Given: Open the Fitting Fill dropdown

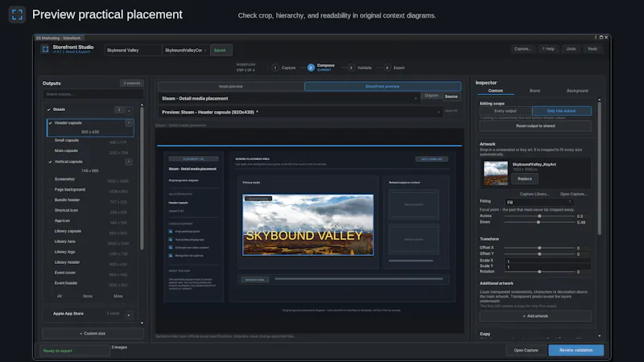Looking at the screenshot, I should (539, 203).
